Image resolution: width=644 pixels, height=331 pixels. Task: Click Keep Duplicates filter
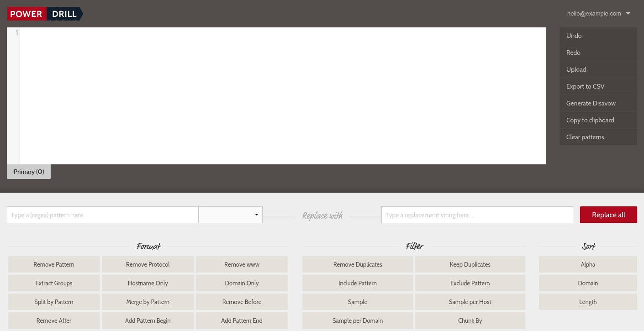[470, 264]
